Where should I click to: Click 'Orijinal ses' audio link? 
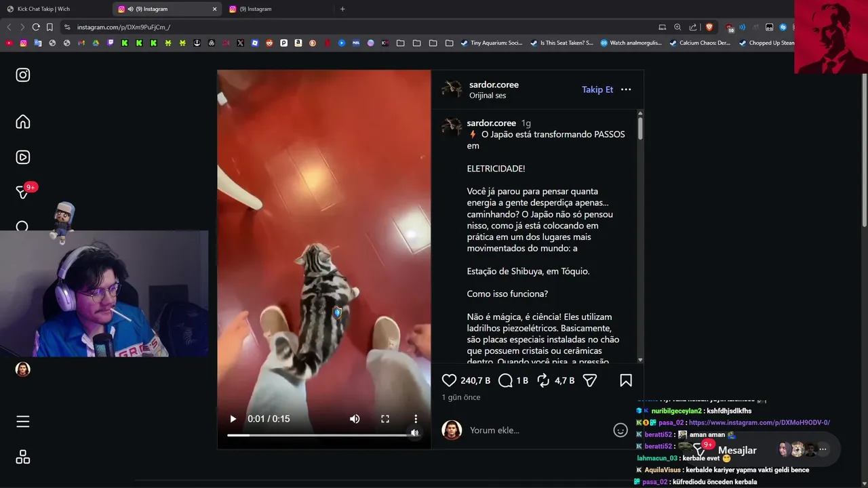[x=488, y=96]
